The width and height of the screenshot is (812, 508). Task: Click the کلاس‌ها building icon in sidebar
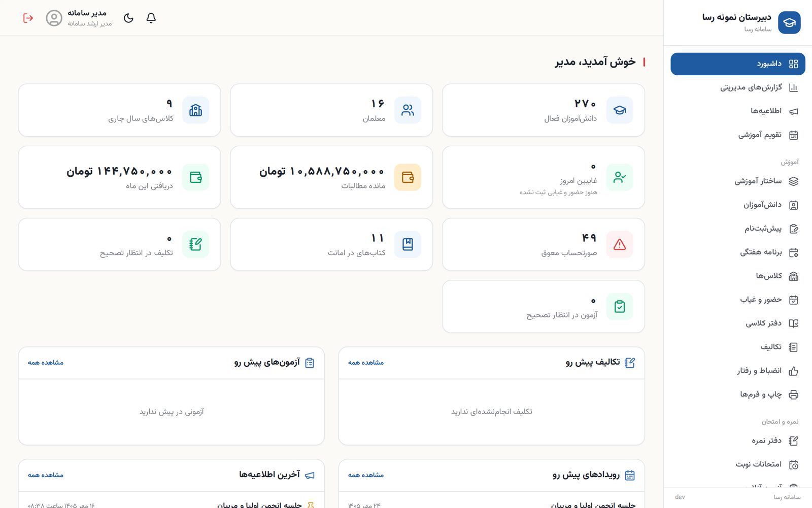click(794, 276)
